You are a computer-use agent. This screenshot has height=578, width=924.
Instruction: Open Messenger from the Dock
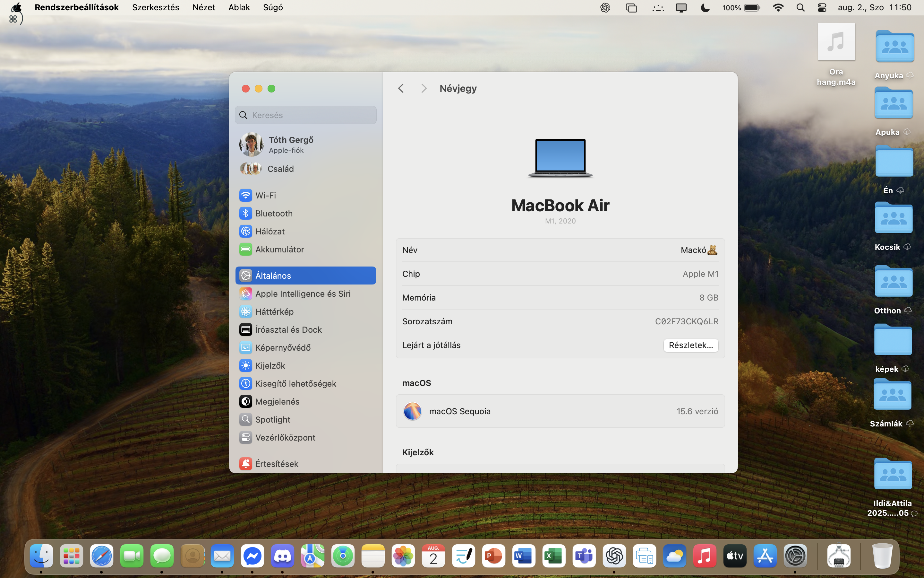(252, 556)
